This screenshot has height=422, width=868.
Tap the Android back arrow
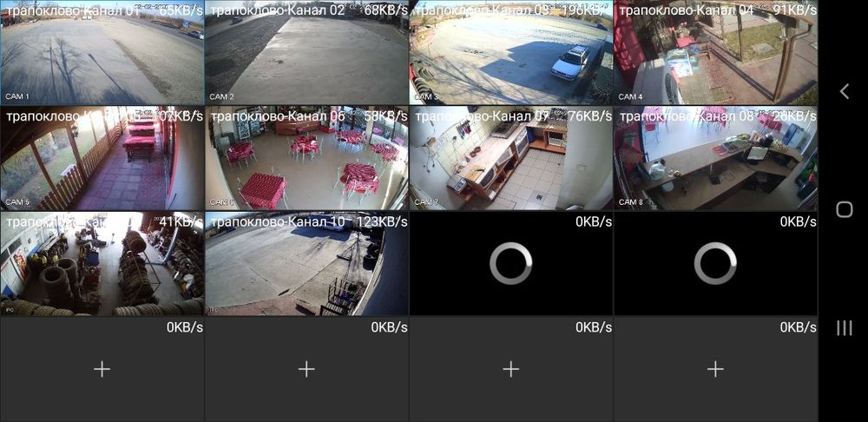point(845,91)
